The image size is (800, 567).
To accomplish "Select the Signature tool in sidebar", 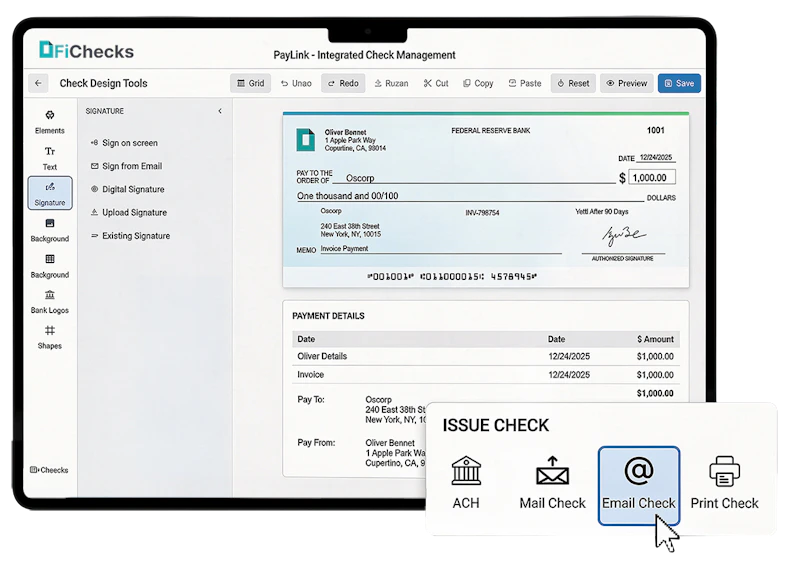I will click(x=50, y=193).
